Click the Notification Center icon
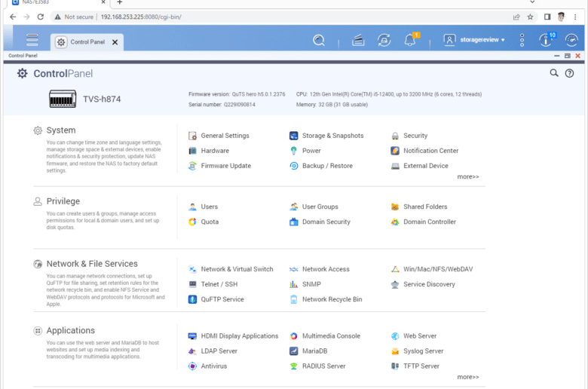This screenshot has width=588, height=389. click(395, 151)
